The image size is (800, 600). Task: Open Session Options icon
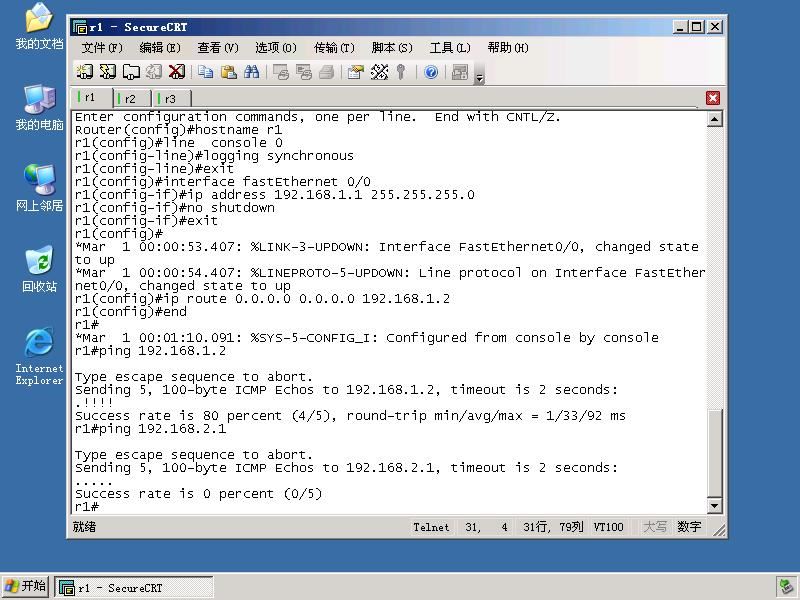[356, 72]
